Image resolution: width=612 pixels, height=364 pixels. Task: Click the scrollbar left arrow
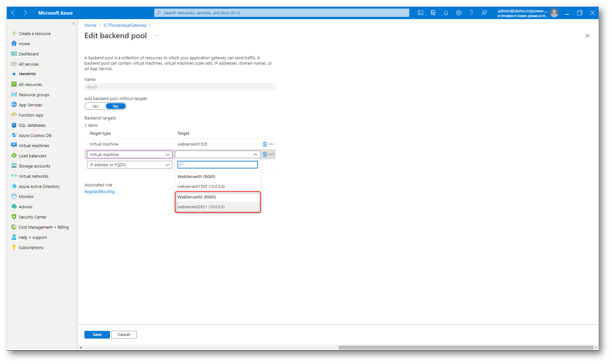pos(81,347)
